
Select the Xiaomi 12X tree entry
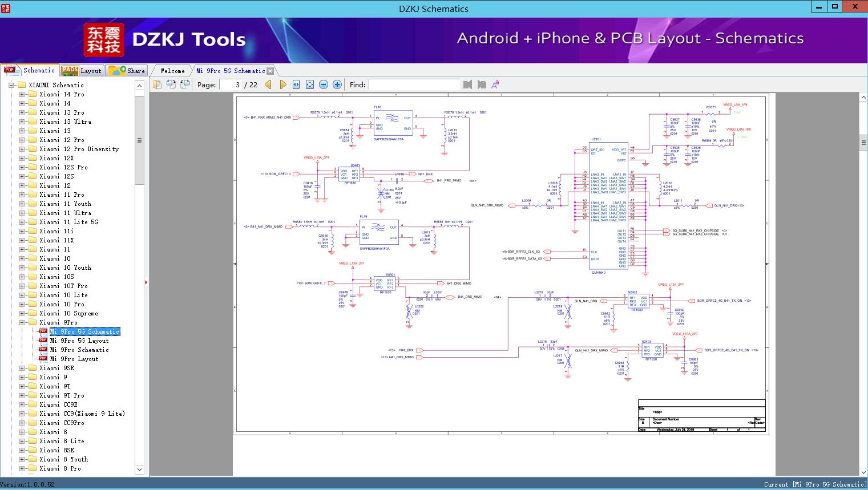coord(56,158)
